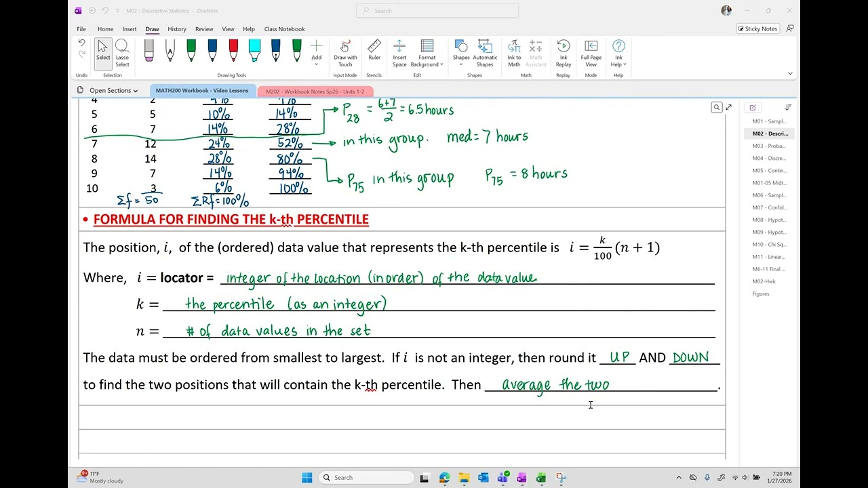Open the page sort options icon
Screen dimensions: 868x488
(x=788, y=107)
